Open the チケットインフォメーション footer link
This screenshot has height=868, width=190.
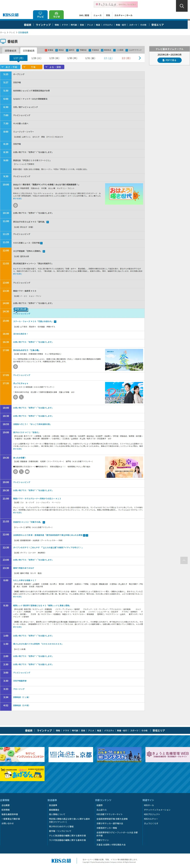point(157,810)
